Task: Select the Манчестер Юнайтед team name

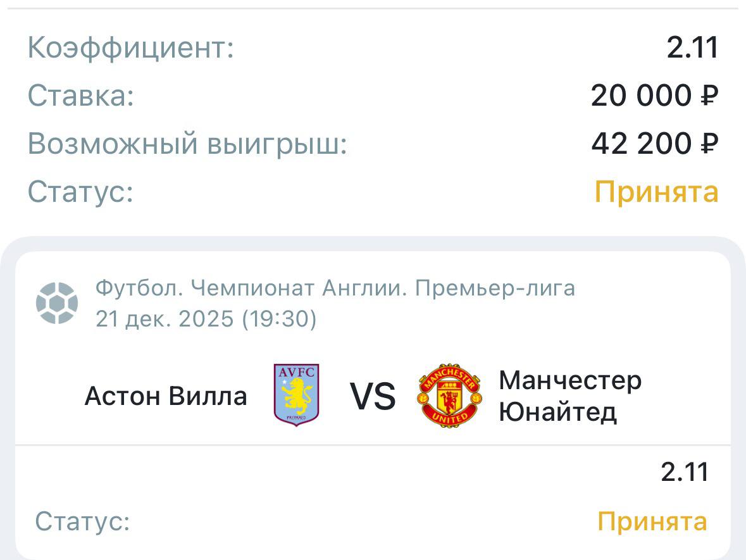Action: point(569,396)
